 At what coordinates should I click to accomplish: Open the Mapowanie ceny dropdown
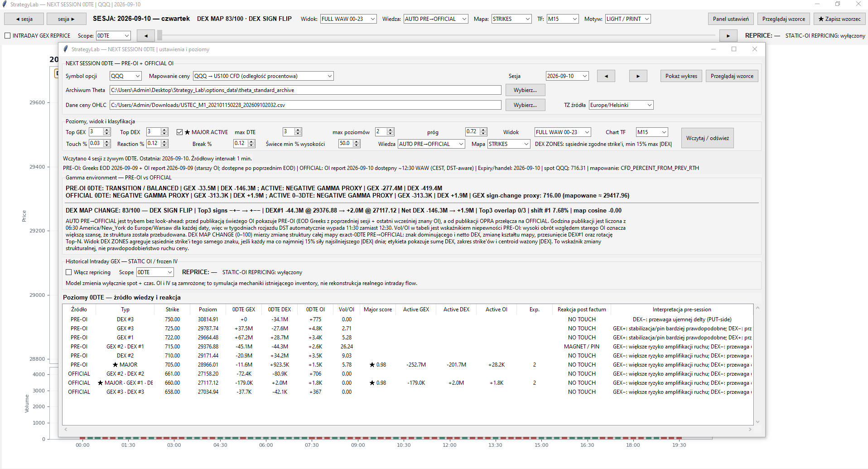(263, 76)
